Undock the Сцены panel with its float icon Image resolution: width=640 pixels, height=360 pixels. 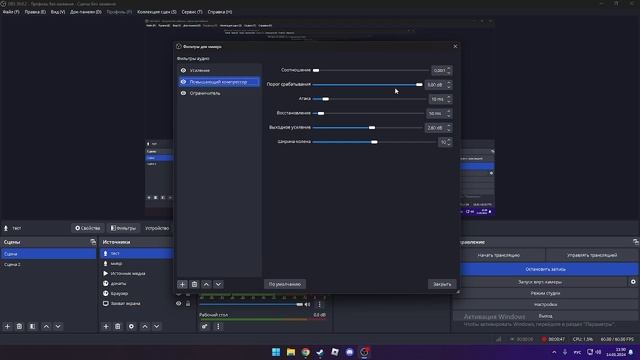(93, 242)
